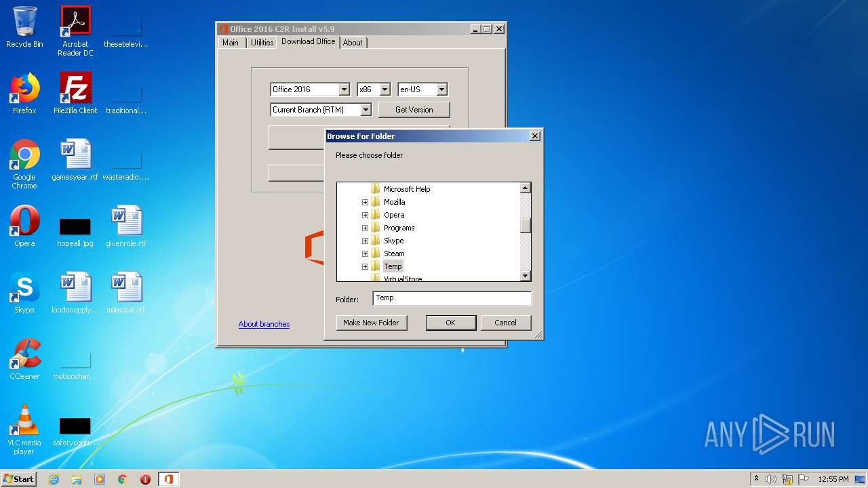Open the Current Branch (RTM) dropdown
868x488 pixels.
coord(366,110)
